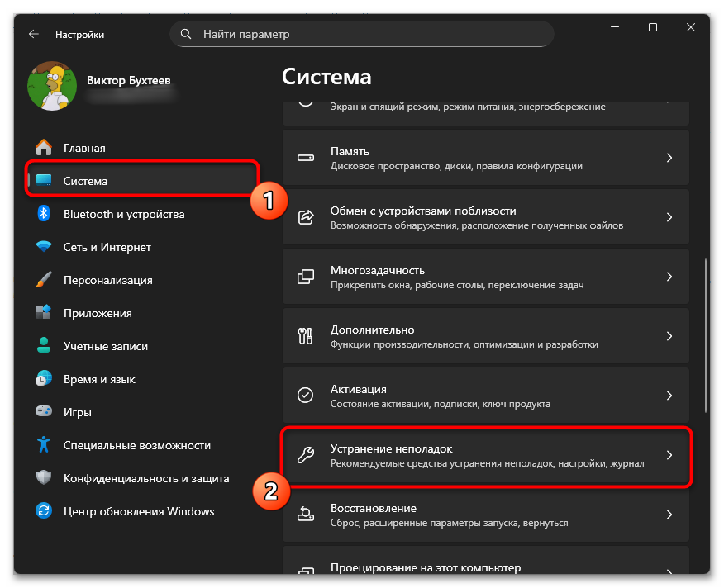724x588 pixels.
Task: Click Дисковое пространство, диски description text
Action: (456, 166)
